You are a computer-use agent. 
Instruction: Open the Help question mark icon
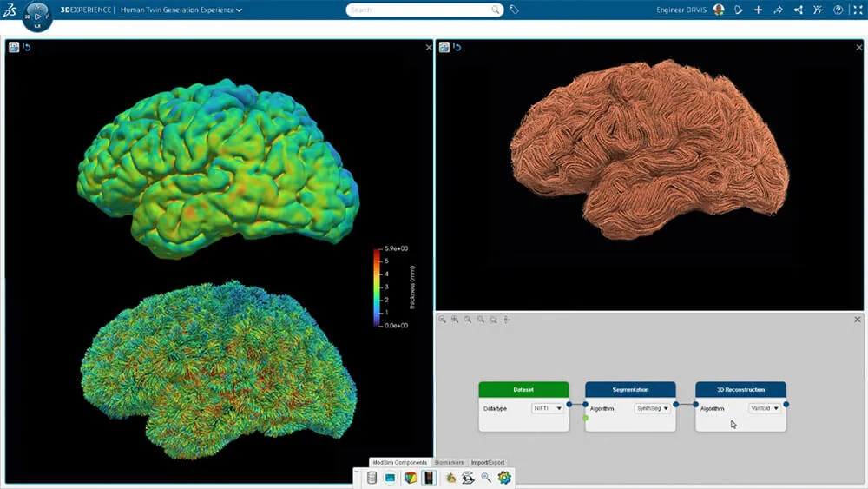coord(838,10)
